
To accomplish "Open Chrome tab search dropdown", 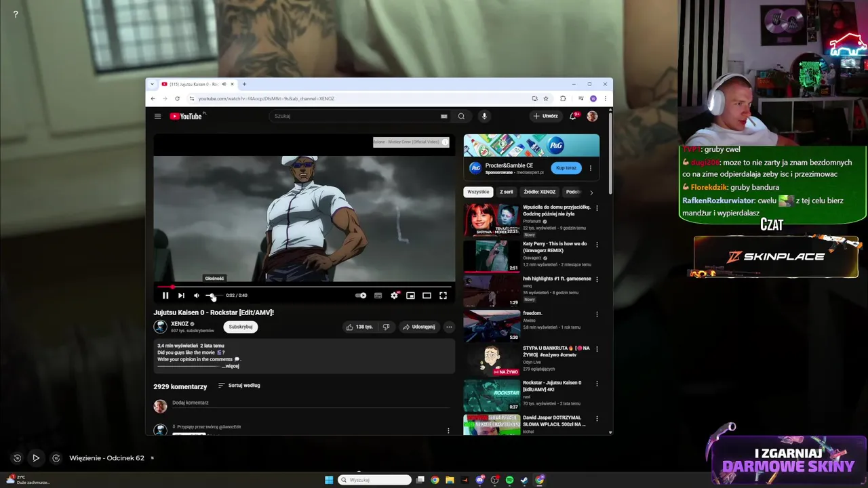I will click(152, 84).
